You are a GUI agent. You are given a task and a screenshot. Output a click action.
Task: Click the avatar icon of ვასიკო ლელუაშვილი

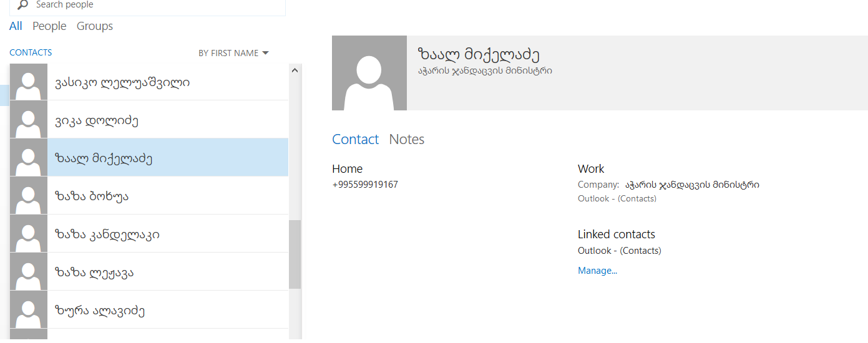pos(29,82)
